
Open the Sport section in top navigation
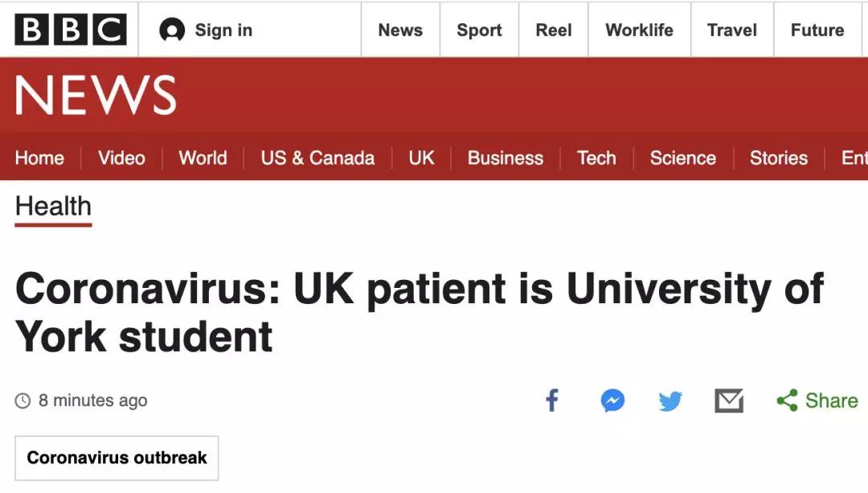(x=479, y=30)
